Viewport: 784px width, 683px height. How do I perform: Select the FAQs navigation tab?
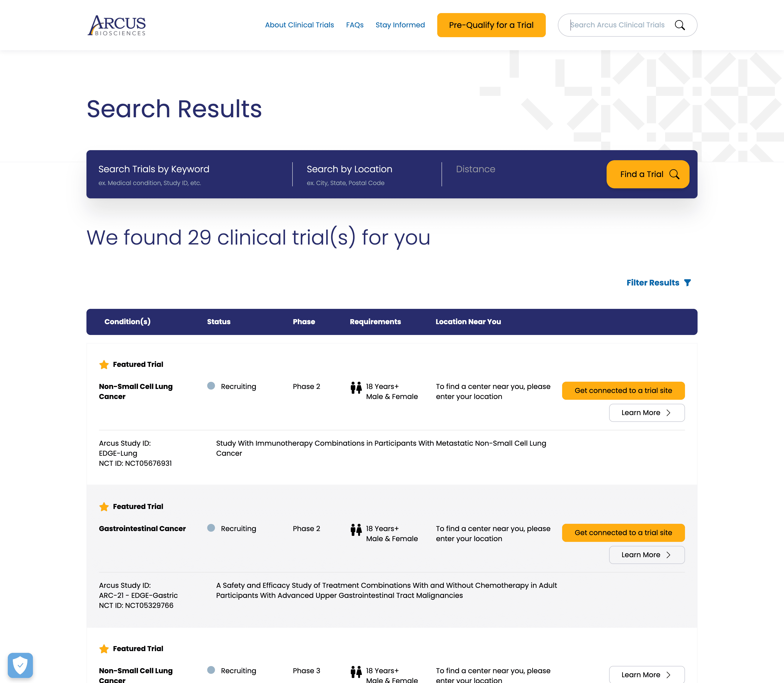click(355, 25)
